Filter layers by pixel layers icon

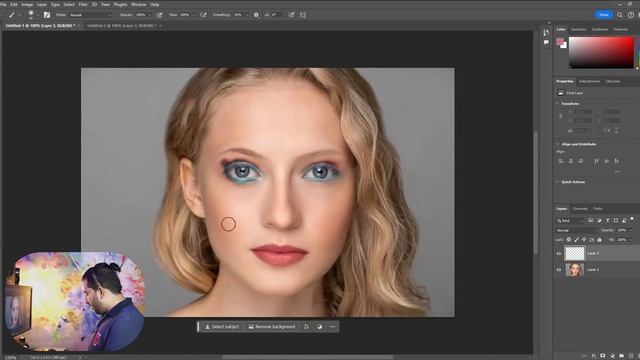[590, 220]
